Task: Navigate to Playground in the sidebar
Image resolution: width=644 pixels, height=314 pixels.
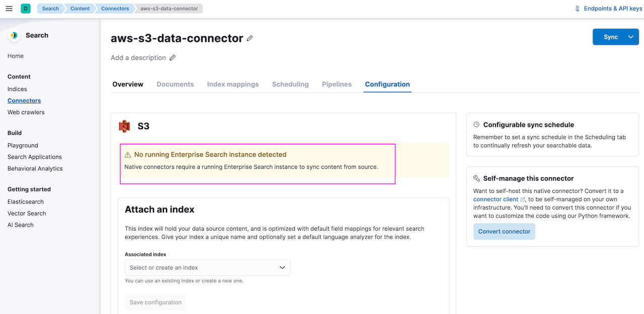Action: [22, 145]
